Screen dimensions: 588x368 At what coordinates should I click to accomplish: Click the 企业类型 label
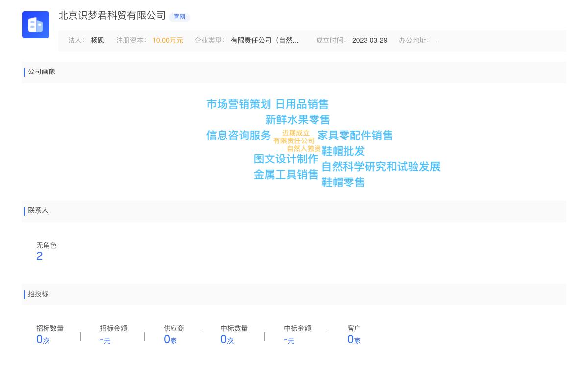tap(209, 41)
